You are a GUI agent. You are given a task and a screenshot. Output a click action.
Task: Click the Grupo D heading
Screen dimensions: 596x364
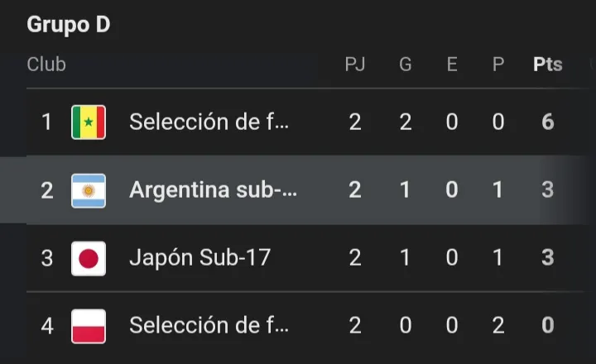click(69, 25)
